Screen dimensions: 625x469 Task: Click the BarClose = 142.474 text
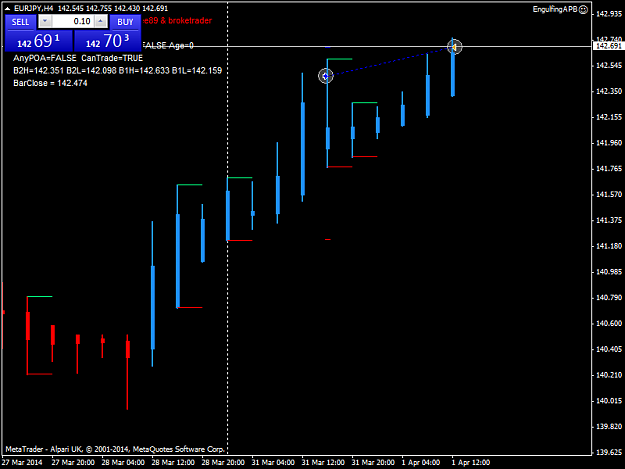coord(50,83)
